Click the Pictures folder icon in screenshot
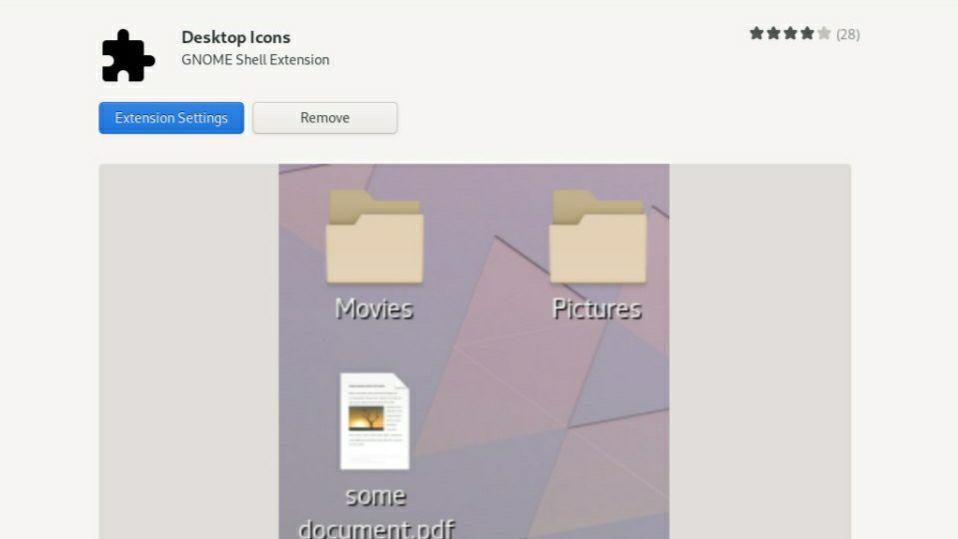The width and height of the screenshot is (958, 539). pos(598,236)
